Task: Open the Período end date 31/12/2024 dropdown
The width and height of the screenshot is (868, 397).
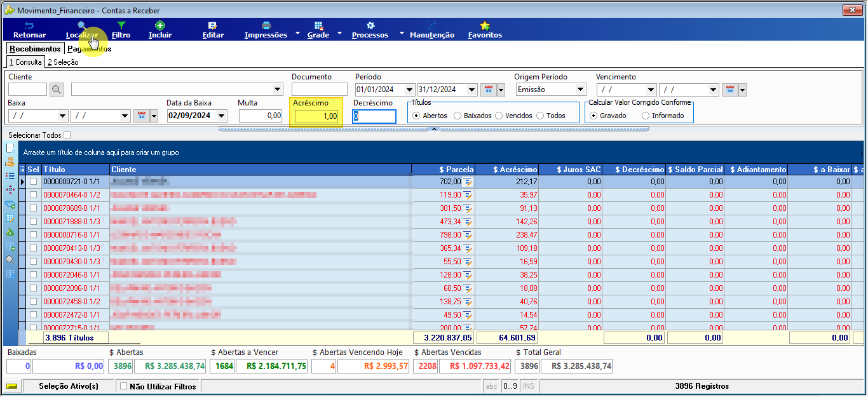Action: click(471, 90)
